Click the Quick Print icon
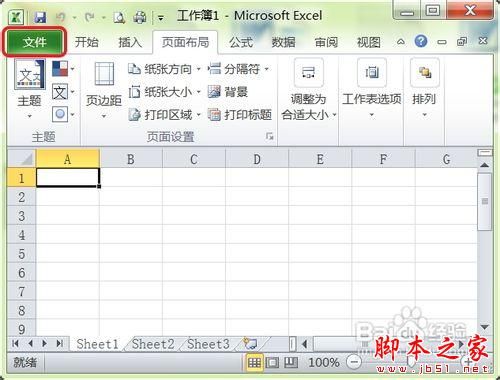The height and width of the screenshot is (380, 500). tap(140, 17)
